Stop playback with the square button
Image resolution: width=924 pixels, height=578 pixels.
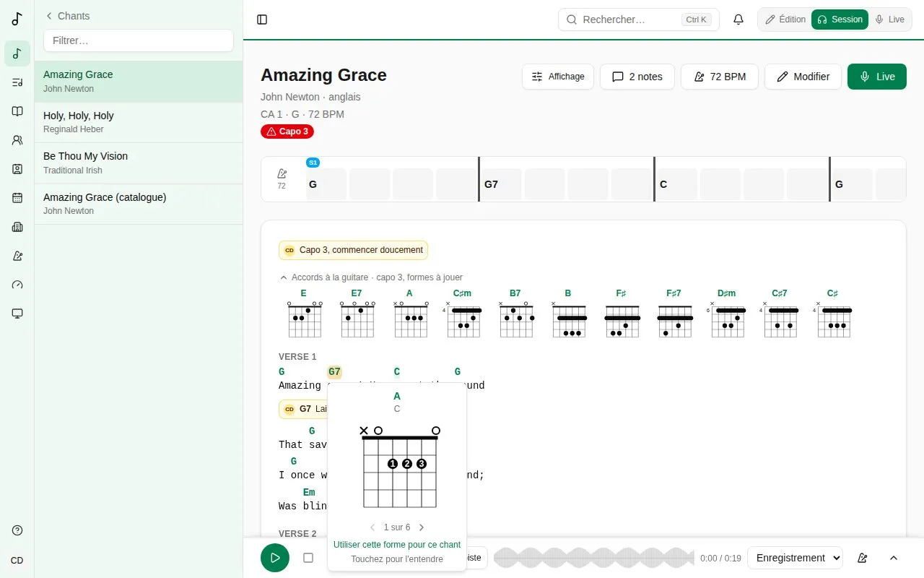pos(308,558)
